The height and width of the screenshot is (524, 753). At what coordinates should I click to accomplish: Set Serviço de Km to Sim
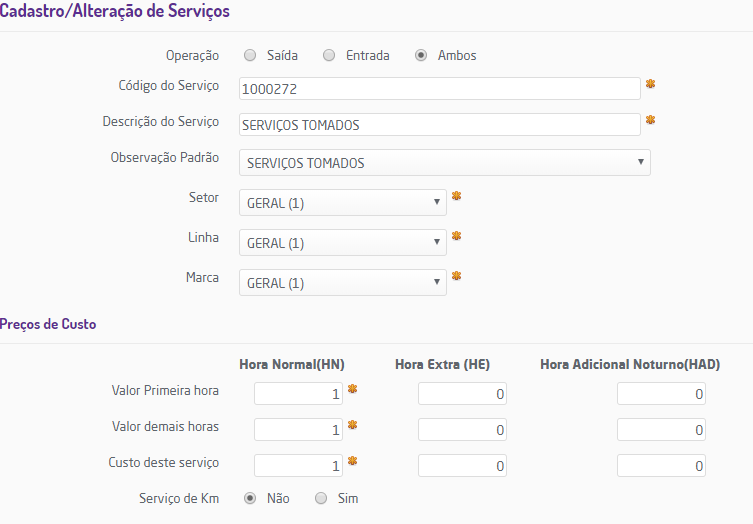[x=321, y=498]
